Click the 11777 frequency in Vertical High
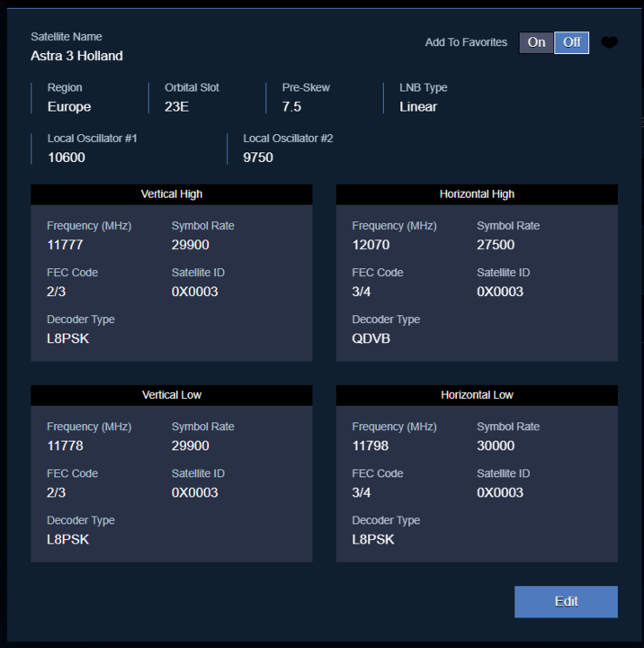The width and height of the screenshot is (644, 648). 66,245
